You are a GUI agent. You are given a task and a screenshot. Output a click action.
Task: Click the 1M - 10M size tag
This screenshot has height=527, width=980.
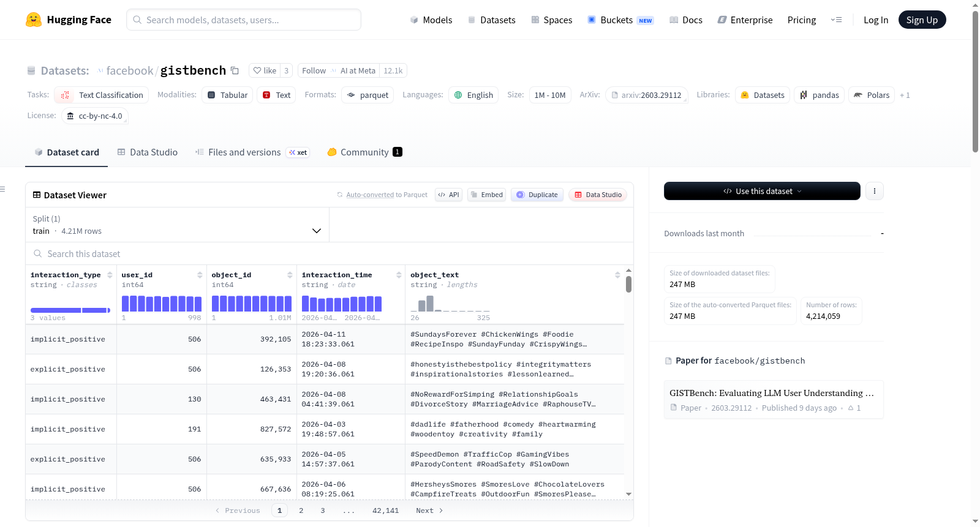pyautogui.click(x=550, y=95)
